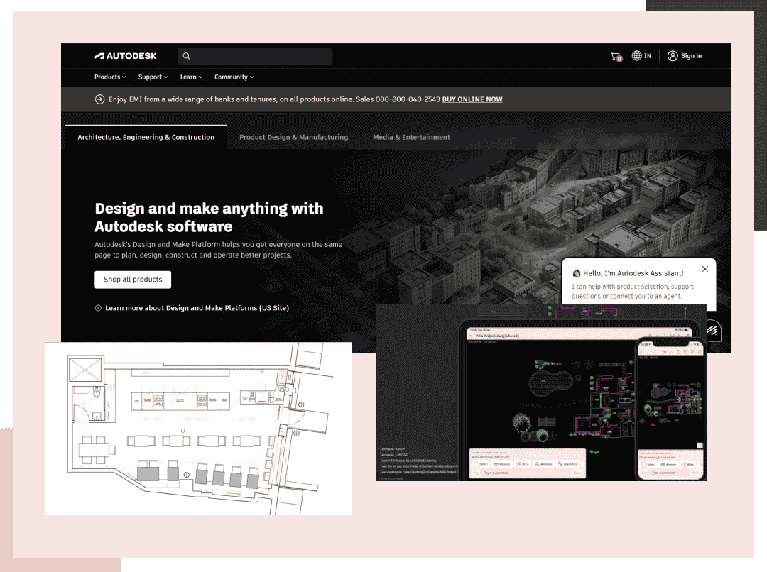The height and width of the screenshot is (572, 767).
Task: Click the Learn more circle icon
Action: pos(98,308)
